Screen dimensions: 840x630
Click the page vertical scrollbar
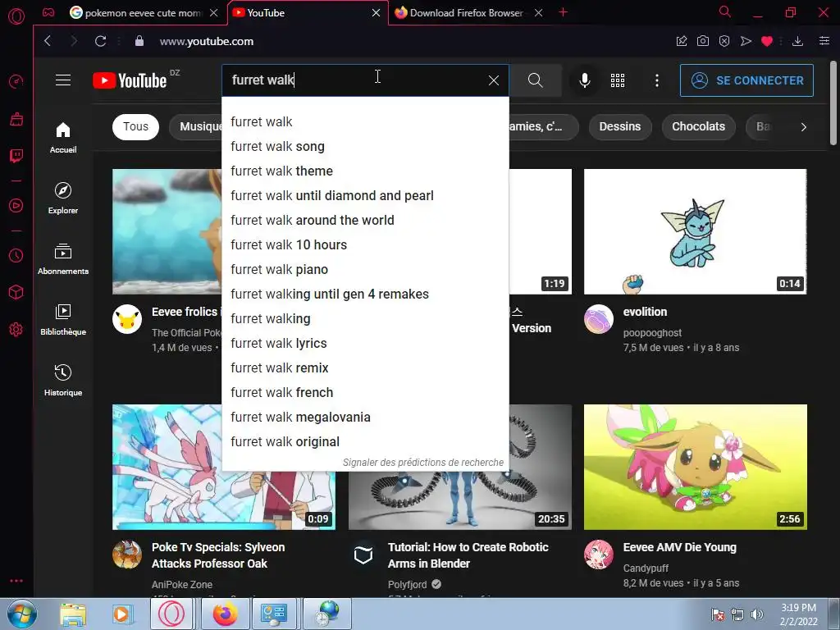pyautogui.click(x=833, y=102)
